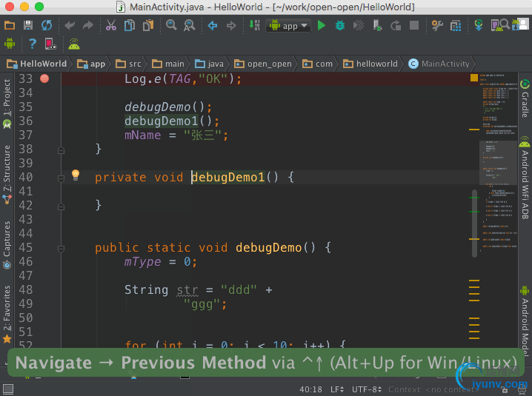Select main folder in the breadcrumb
The width and height of the screenshot is (532, 396).
[168, 64]
